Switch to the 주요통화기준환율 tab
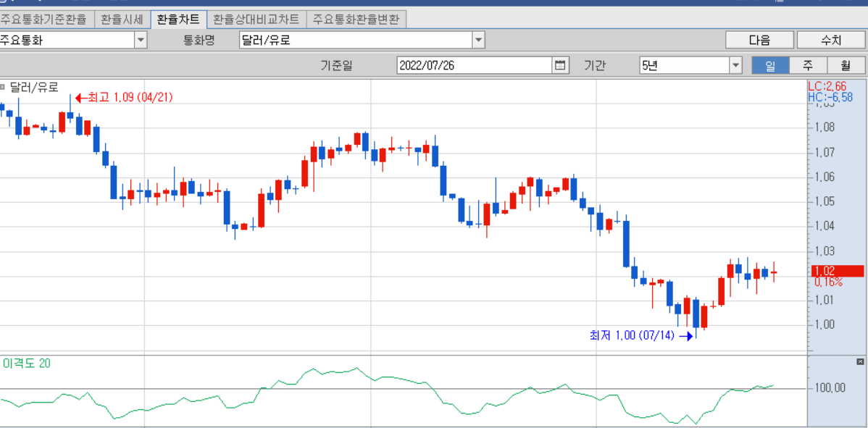This screenshot has width=868, height=428. coord(46,20)
